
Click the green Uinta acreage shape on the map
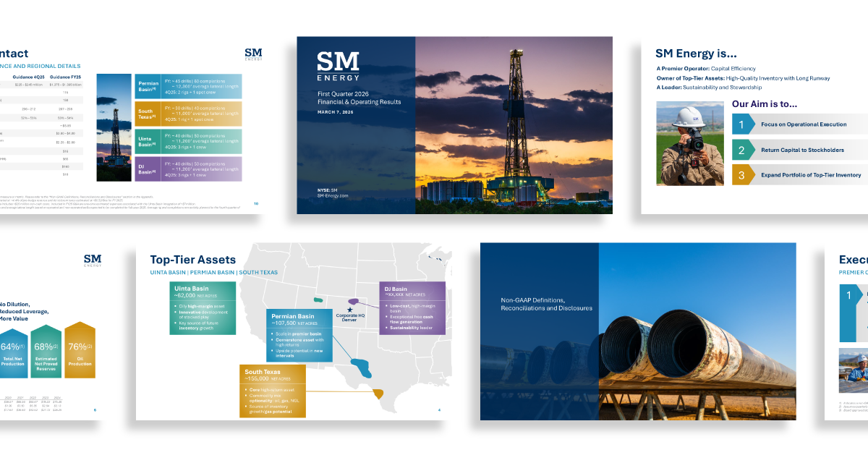tap(318, 300)
